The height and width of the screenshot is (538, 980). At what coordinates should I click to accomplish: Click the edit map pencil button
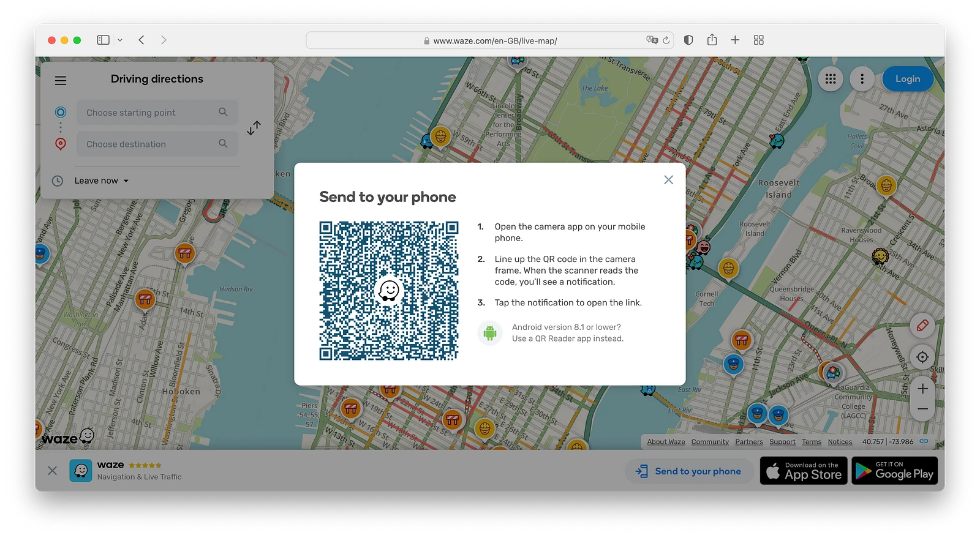(922, 326)
